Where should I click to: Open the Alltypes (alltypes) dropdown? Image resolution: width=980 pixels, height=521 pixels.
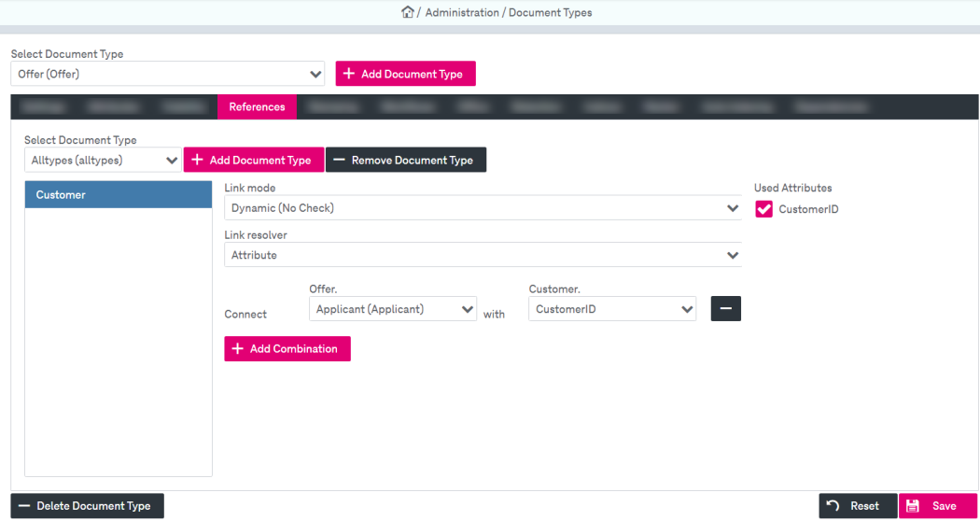(x=103, y=161)
